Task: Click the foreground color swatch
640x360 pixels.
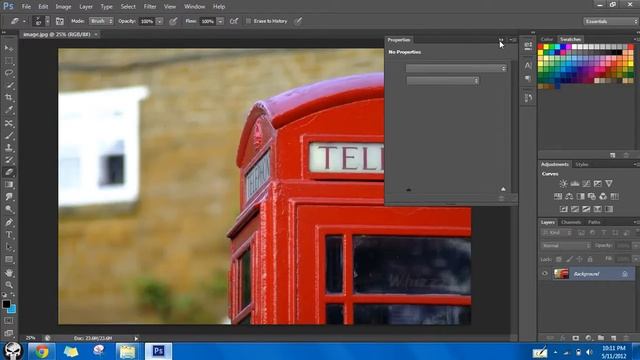Action: pos(6,304)
